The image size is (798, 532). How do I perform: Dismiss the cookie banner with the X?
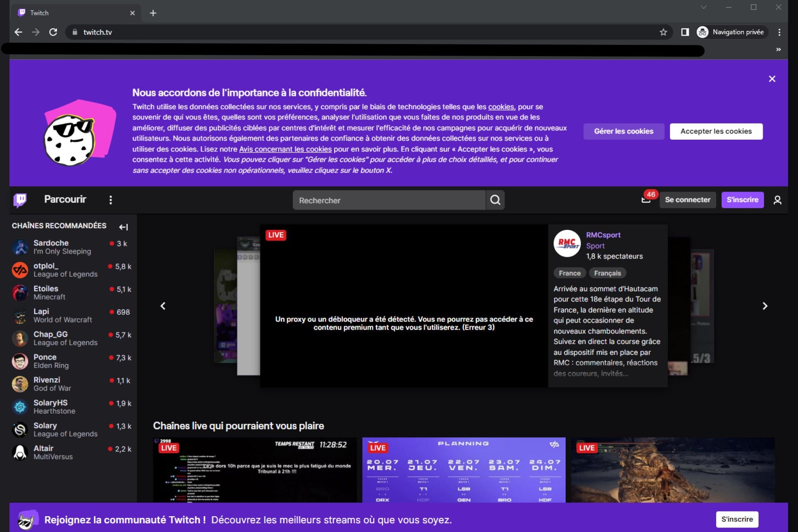pyautogui.click(x=772, y=79)
